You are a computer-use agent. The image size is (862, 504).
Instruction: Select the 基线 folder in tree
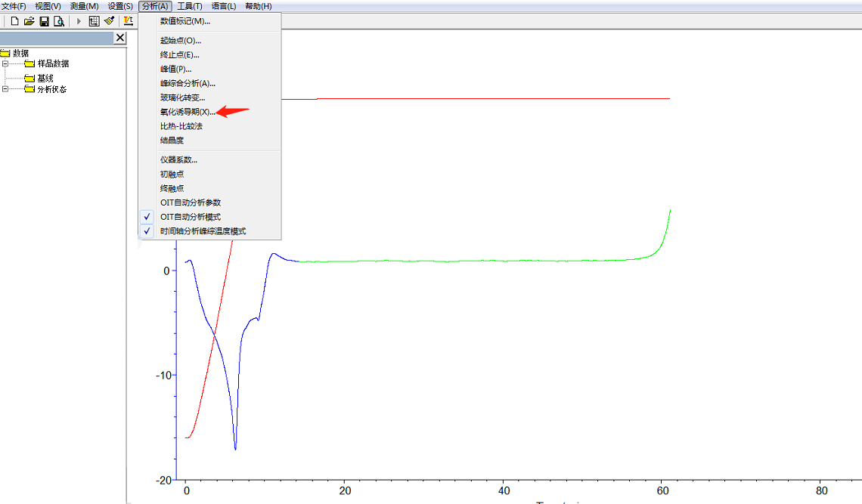point(45,78)
